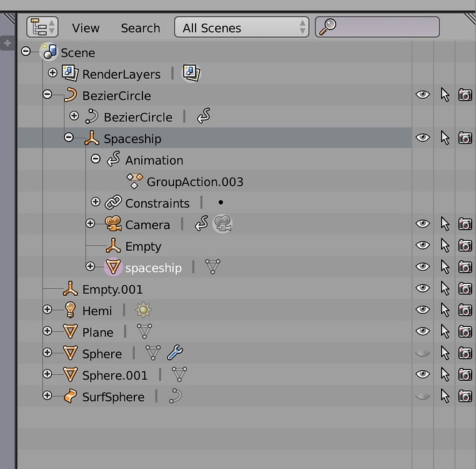The width and height of the screenshot is (476, 469).
Task: Click the Plane mesh object icon
Action: pos(71,331)
